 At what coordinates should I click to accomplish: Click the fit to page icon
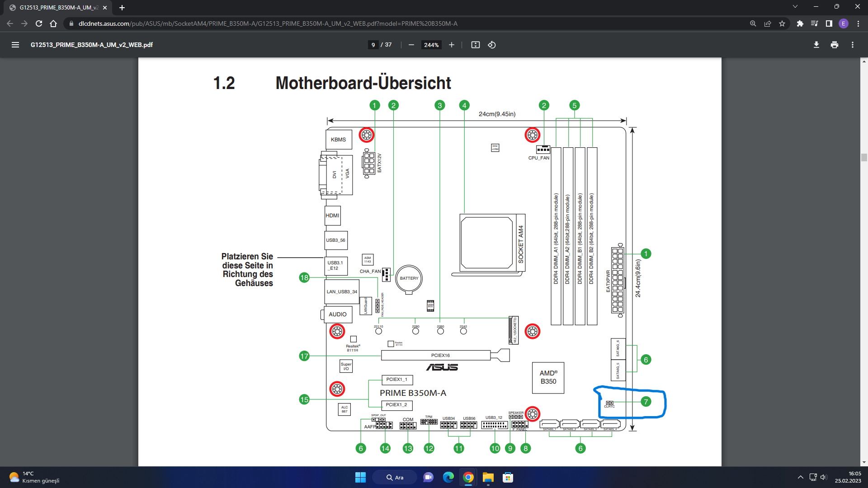[475, 45]
